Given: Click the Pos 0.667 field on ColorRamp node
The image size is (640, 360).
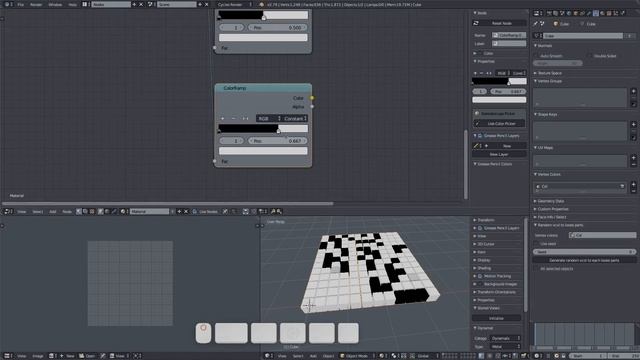Looking at the screenshot, I should [277, 141].
